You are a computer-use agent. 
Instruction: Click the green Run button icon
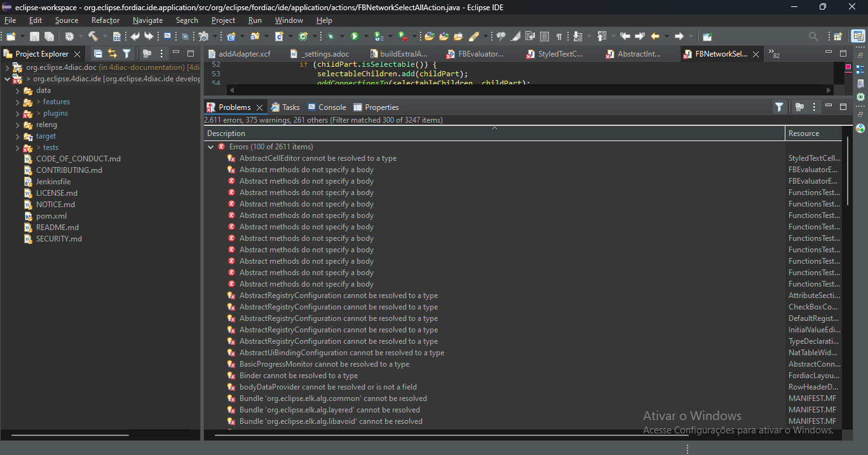pos(355,36)
